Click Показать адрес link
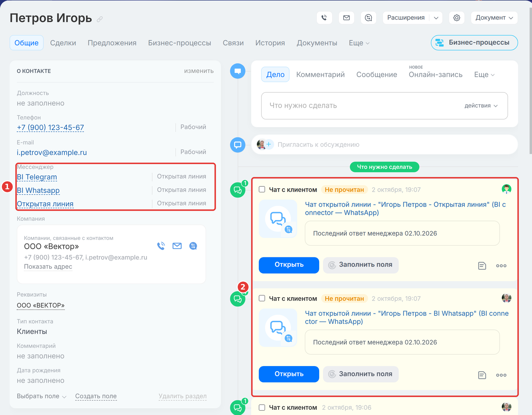 pos(48,267)
